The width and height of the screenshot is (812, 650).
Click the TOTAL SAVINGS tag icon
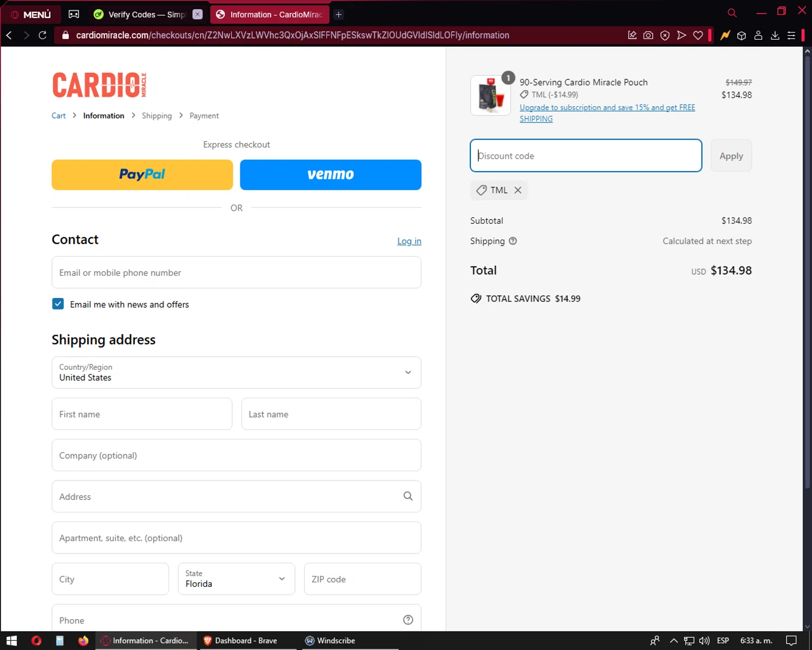476,298
